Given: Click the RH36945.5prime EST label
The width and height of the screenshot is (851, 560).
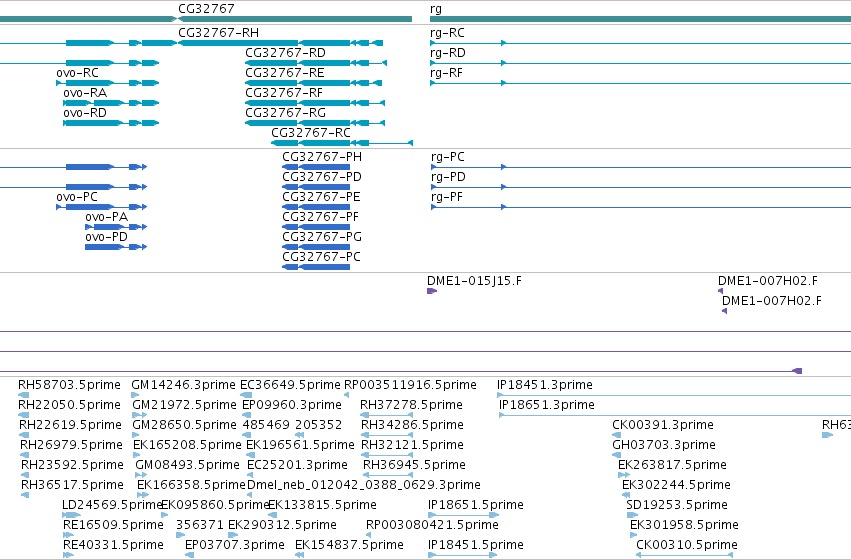Looking at the screenshot, I should (415, 466).
